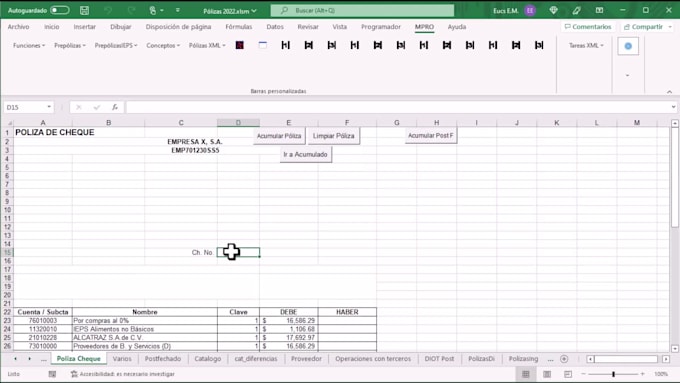Click the Save icon in title bar

pyautogui.click(x=85, y=10)
